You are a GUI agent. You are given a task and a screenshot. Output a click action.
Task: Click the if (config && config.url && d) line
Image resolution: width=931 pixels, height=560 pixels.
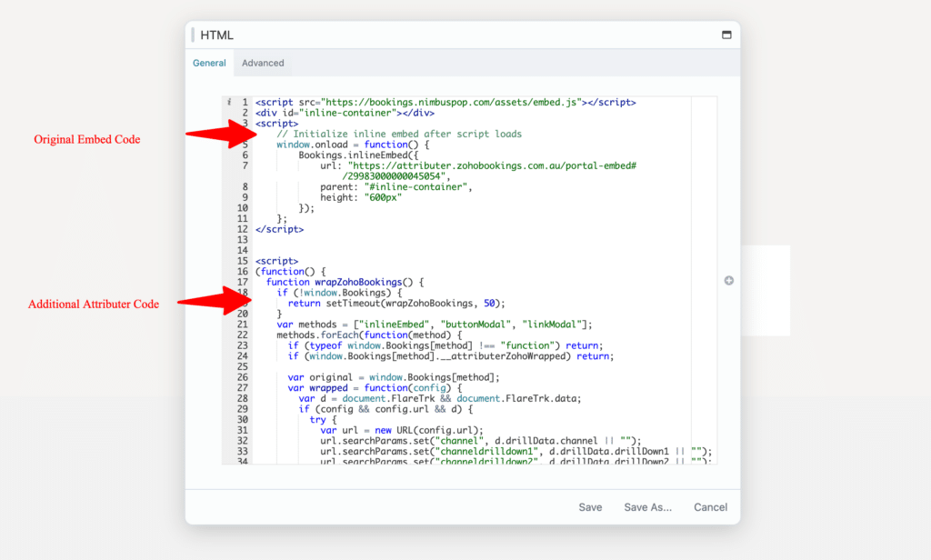click(x=385, y=409)
